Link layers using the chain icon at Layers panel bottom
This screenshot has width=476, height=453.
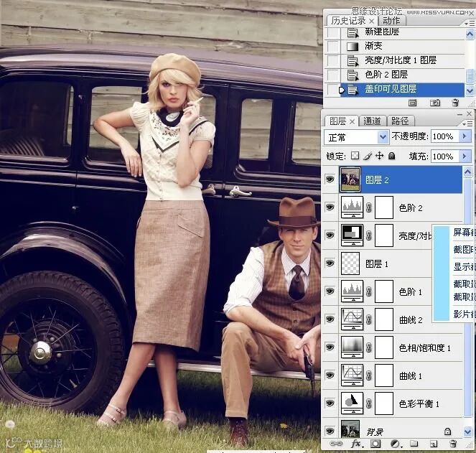tap(335, 444)
